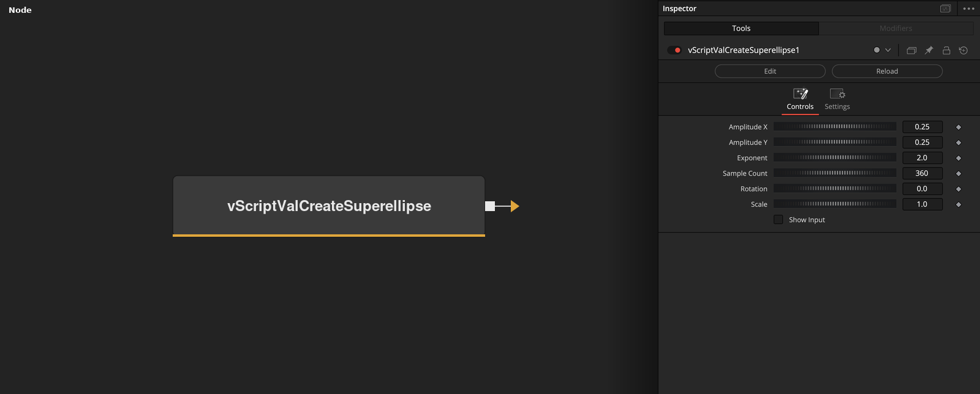The height and width of the screenshot is (394, 980).
Task: Click the orange output arrow of the node
Action: click(x=514, y=206)
